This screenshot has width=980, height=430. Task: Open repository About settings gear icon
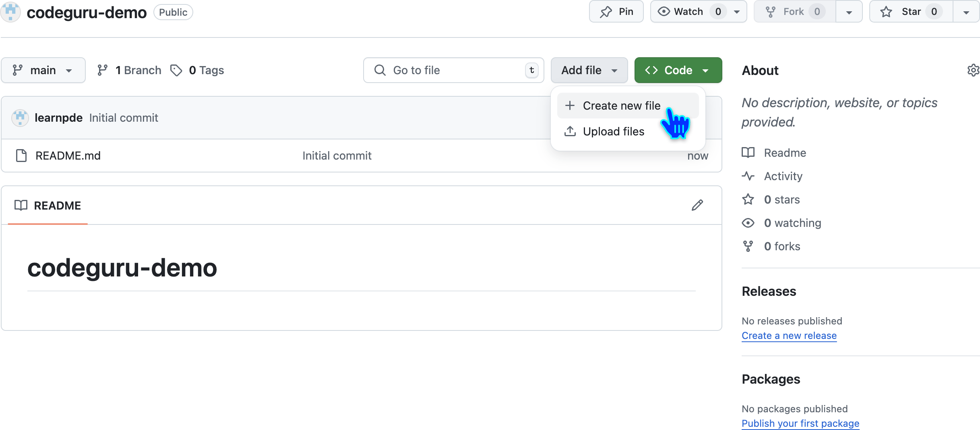point(973,70)
